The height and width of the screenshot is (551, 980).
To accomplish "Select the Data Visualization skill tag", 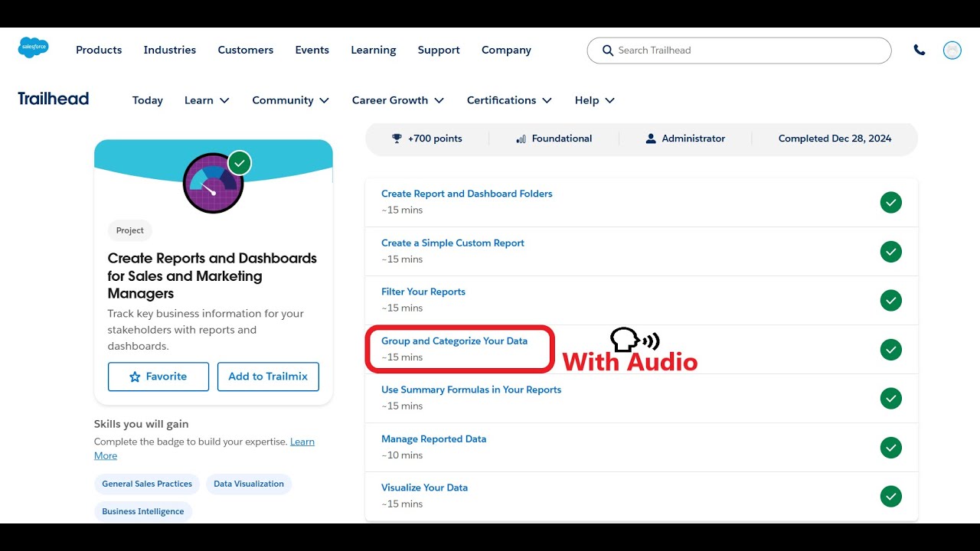I will point(249,484).
